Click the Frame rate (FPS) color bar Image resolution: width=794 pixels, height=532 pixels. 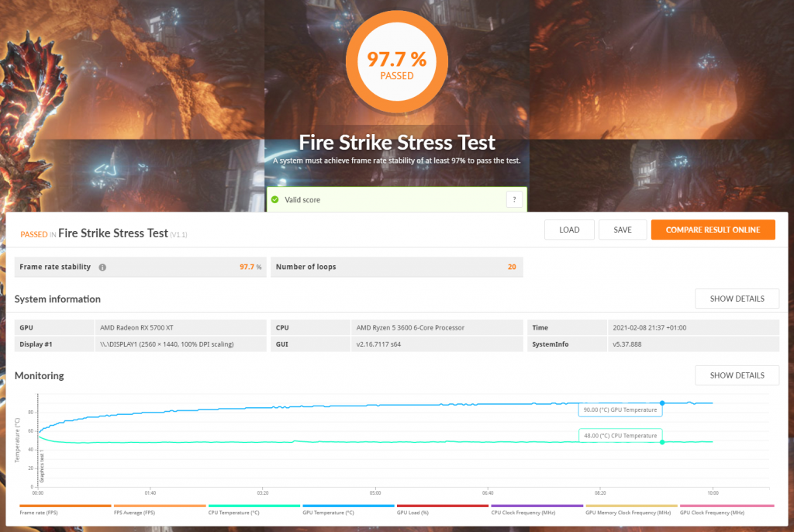pos(65,505)
